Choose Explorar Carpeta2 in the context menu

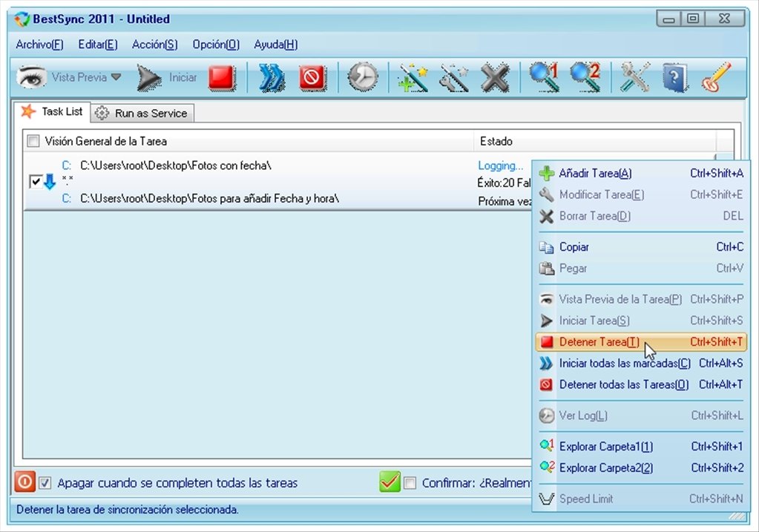pyautogui.click(x=641, y=467)
